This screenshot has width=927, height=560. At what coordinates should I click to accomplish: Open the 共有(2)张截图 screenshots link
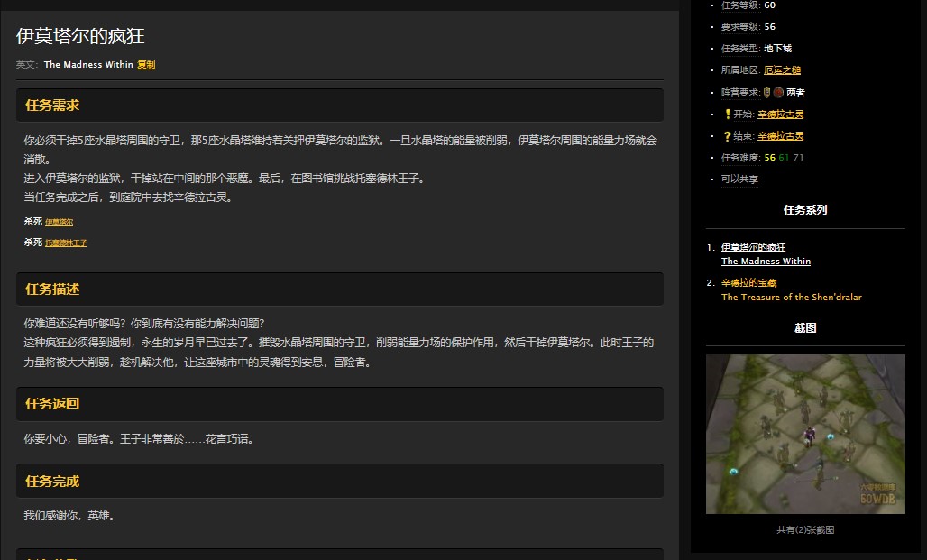(x=804, y=530)
